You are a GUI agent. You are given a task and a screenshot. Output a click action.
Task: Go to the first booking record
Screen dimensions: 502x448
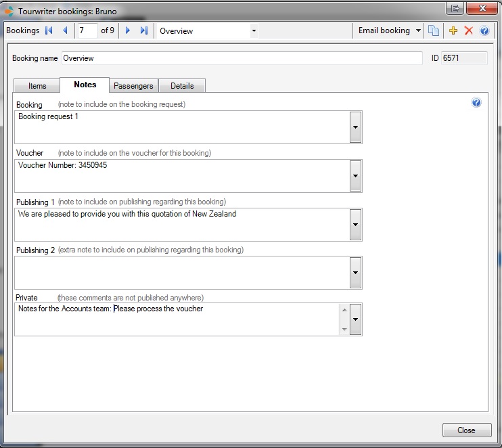(49, 30)
